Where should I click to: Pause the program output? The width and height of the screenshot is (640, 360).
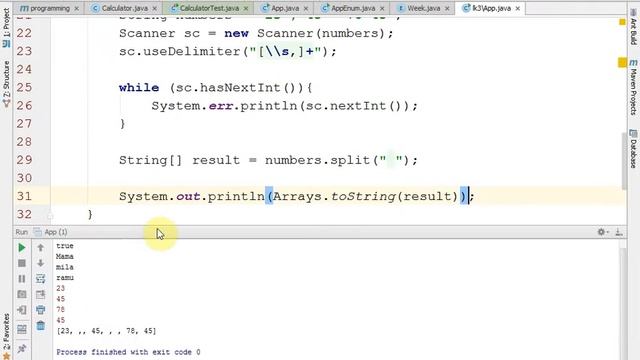pos(22,279)
